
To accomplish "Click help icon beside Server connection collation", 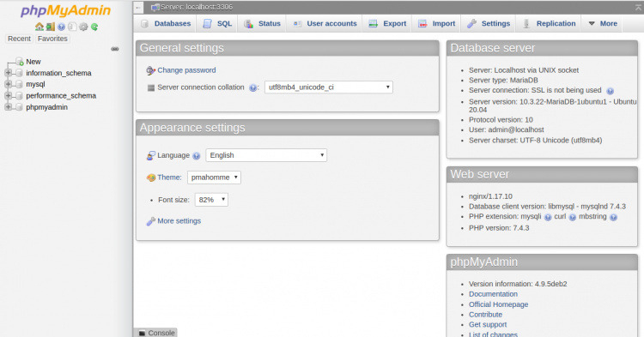I will (x=253, y=87).
